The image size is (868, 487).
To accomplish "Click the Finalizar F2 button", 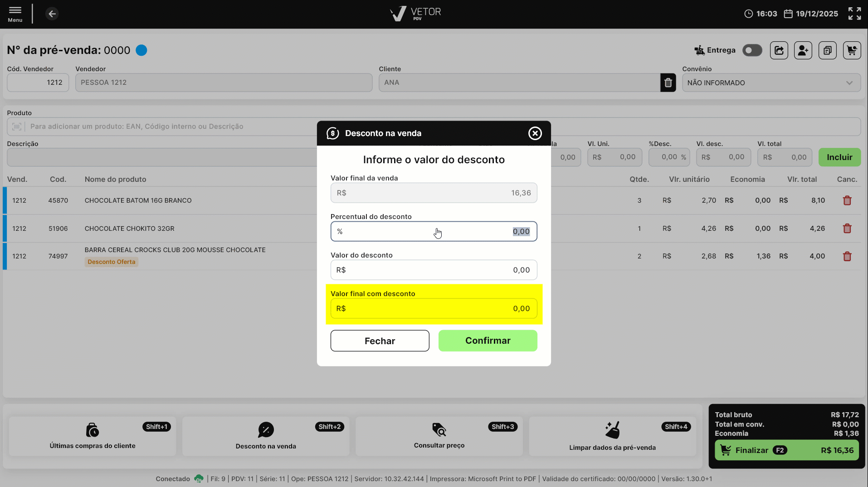I will click(x=787, y=450).
